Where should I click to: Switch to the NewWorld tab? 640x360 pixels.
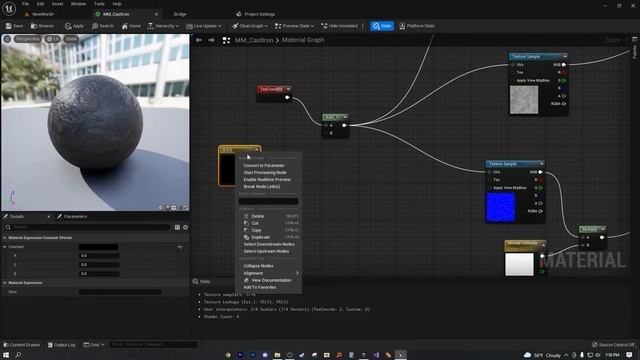tap(43, 14)
